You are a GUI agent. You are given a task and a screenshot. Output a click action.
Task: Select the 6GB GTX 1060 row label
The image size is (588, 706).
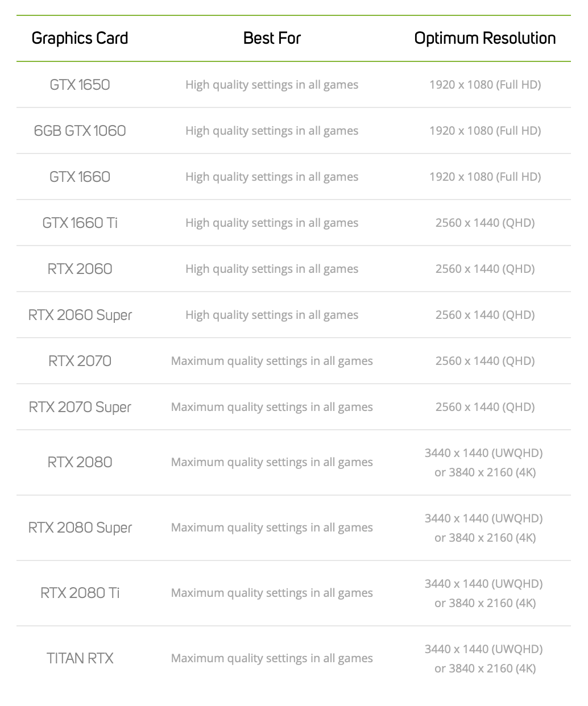coord(80,131)
